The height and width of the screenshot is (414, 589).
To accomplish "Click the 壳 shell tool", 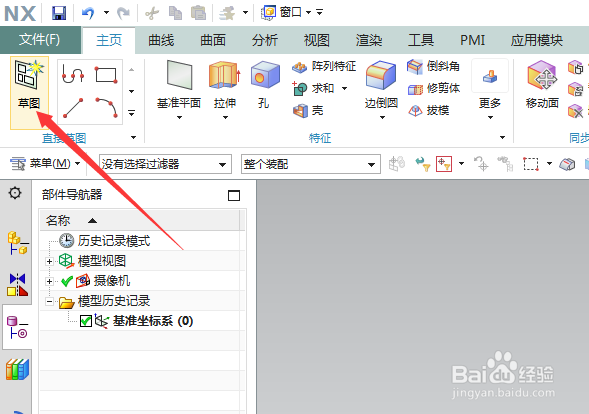I will coord(308,110).
